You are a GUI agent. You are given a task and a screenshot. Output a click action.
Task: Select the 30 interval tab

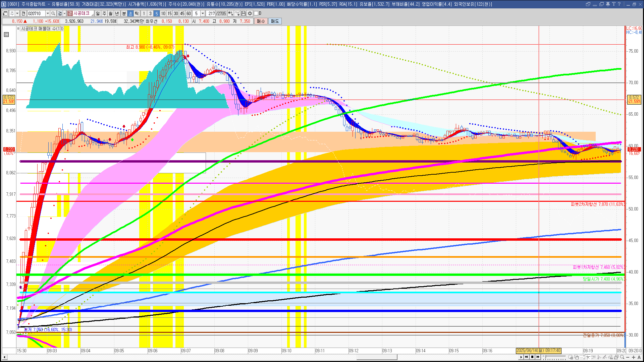176,13
